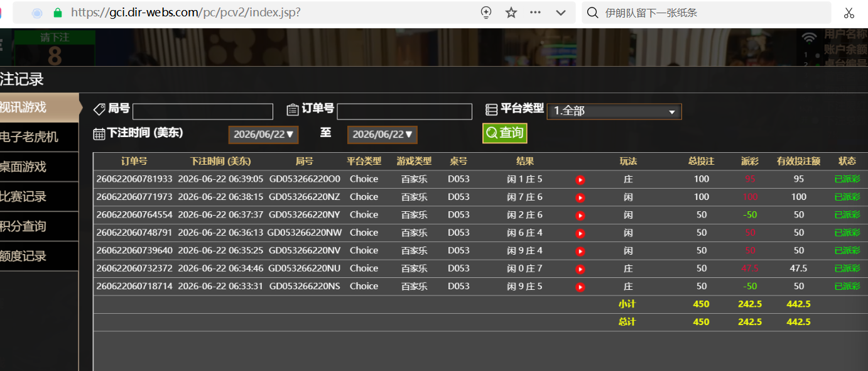Play replay video for order 260622060771973
The width and height of the screenshot is (868, 371).
[580, 197]
